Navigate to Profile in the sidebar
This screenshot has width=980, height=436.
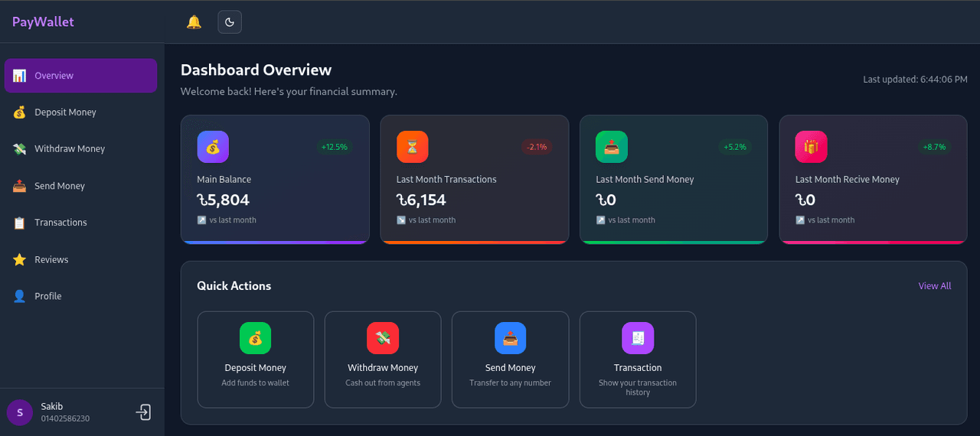point(47,296)
